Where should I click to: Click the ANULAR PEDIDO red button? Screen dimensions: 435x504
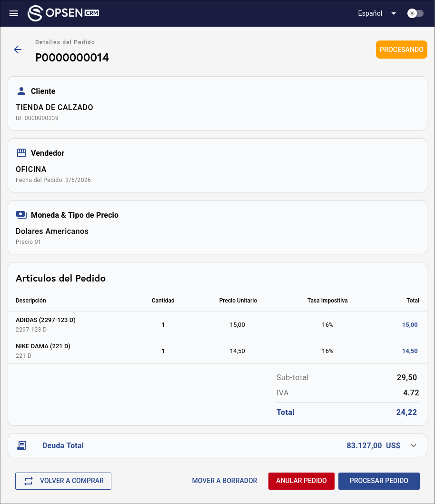click(x=301, y=481)
